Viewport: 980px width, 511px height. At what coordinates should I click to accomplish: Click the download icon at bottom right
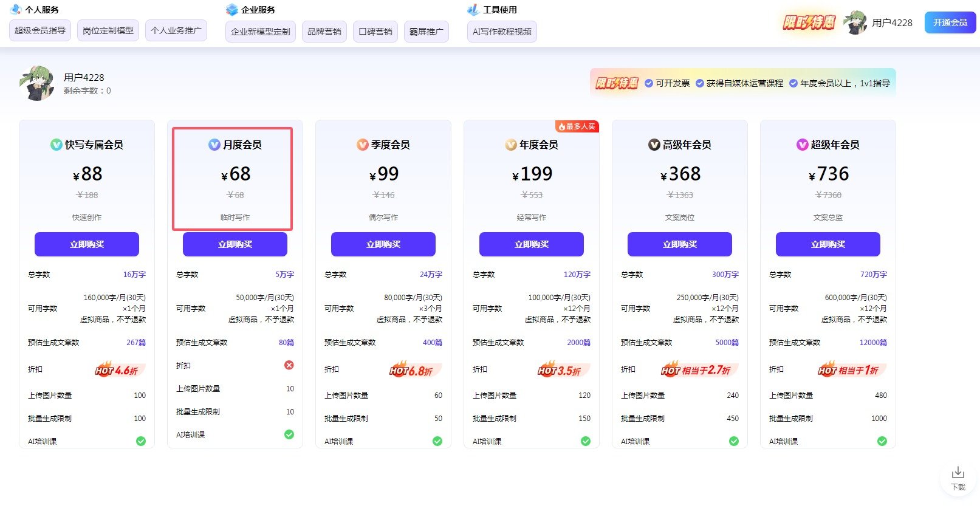pyautogui.click(x=958, y=473)
